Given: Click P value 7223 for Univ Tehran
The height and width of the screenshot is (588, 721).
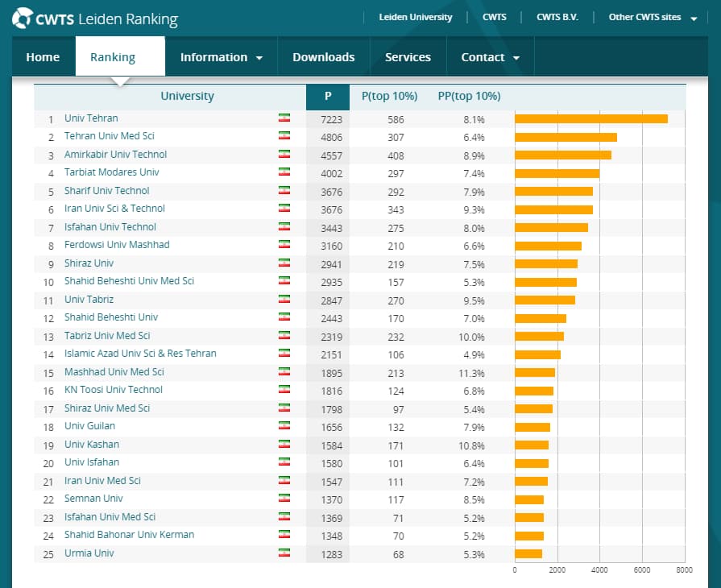Looking at the screenshot, I should click(332, 119).
